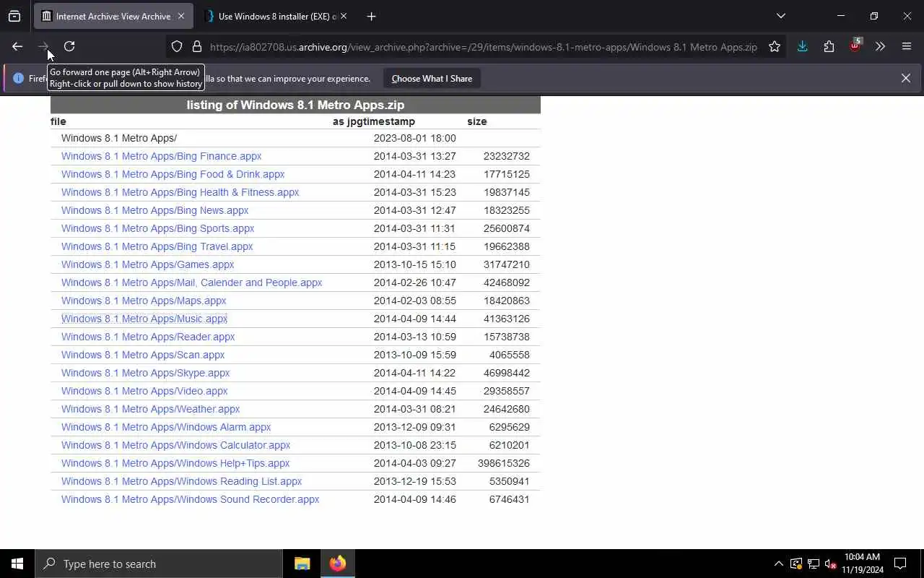Click the uBlock Origin extension icon

pyautogui.click(x=855, y=46)
